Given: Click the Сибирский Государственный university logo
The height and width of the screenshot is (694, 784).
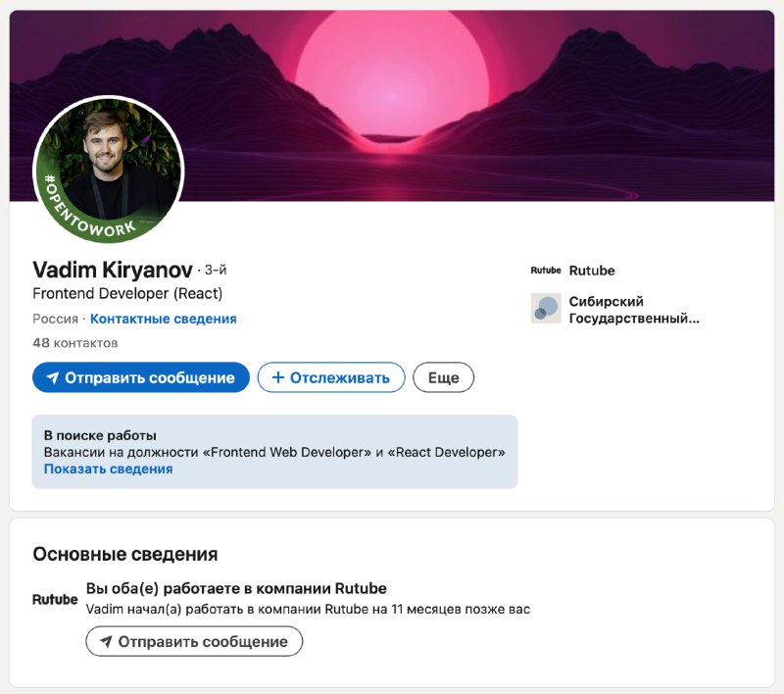Looking at the screenshot, I should click(546, 309).
